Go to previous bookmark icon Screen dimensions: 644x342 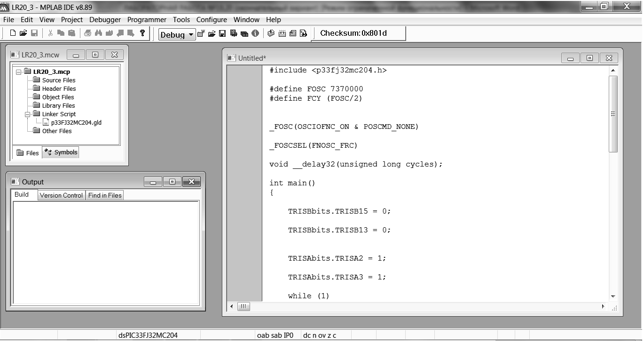120,33
